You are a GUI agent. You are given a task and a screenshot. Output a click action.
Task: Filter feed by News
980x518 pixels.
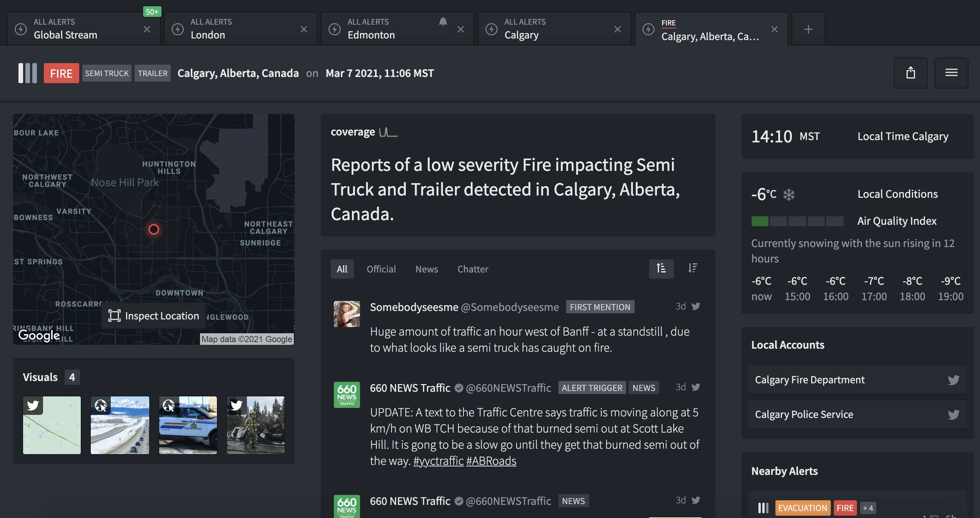[427, 269]
